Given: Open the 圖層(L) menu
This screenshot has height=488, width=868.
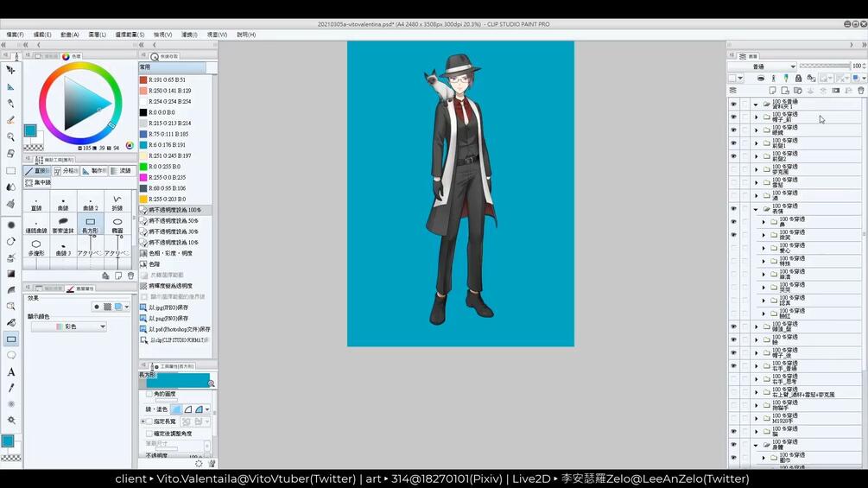Looking at the screenshot, I should (x=98, y=35).
